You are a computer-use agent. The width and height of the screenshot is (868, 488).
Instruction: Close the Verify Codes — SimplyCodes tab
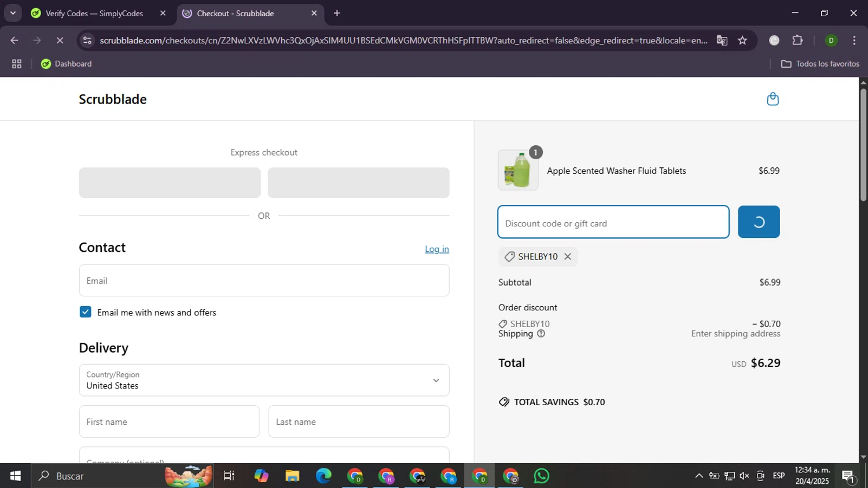[x=163, y=13]
